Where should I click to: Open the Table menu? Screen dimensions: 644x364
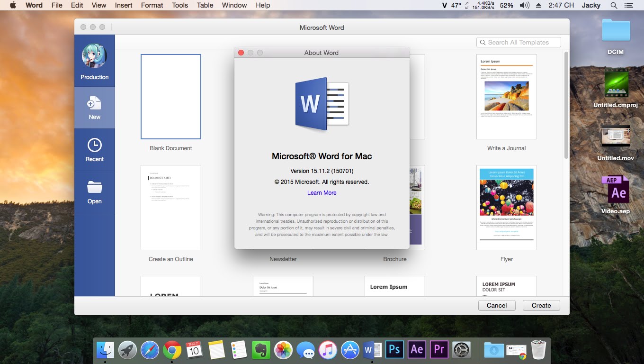click(205, 5)
